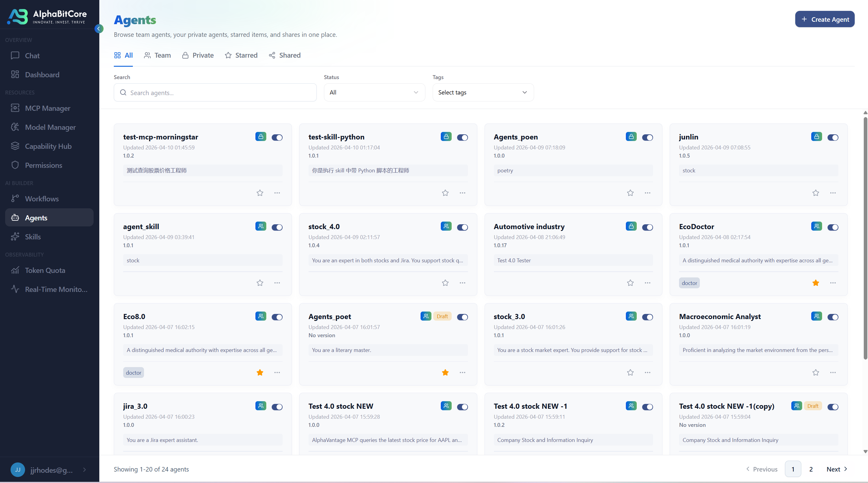
Task: Collapse the sidebar with arrow button
Action: 99,29
